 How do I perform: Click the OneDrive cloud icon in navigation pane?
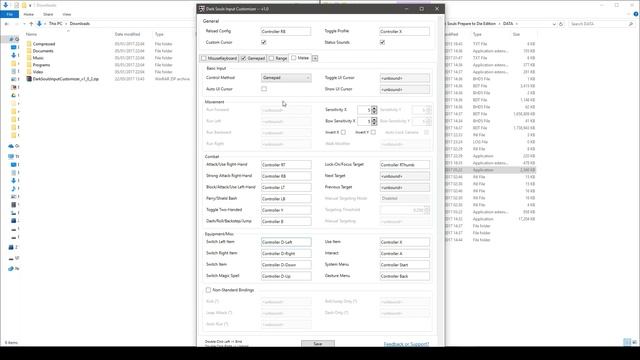click(11, 146)
